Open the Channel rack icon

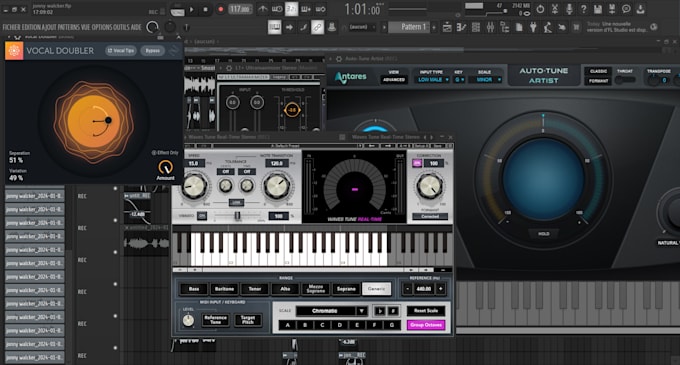coord(476,27)
